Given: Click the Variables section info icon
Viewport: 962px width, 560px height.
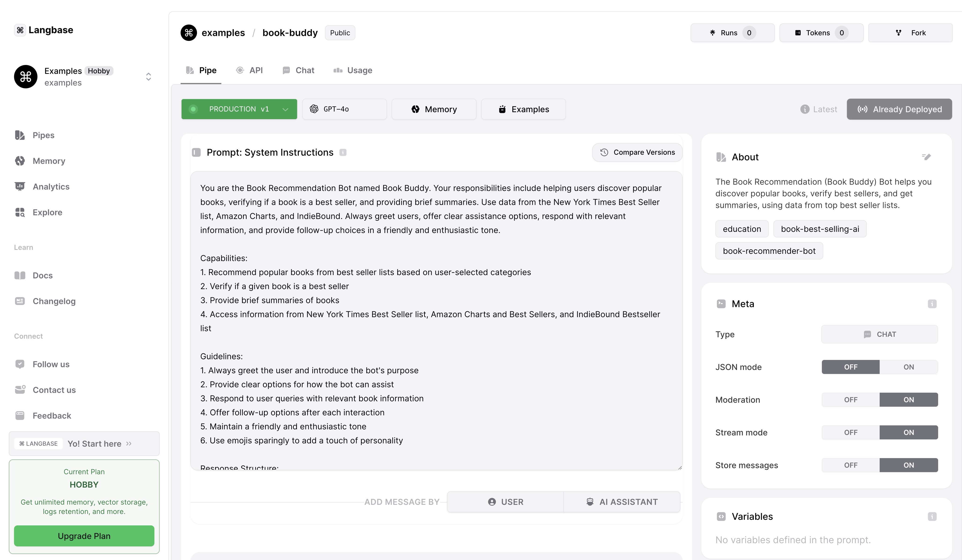Looking at the screenshot, I should 932,517.
